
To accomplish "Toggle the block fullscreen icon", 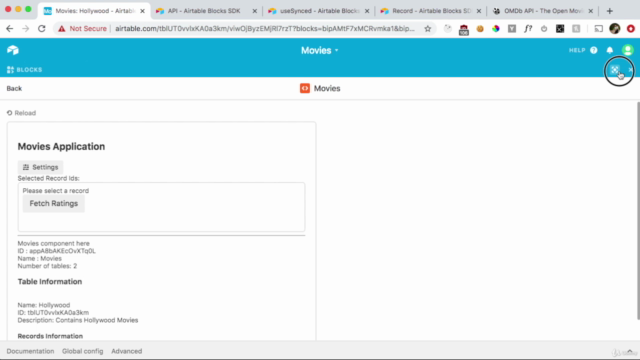I will pos(615,70).
